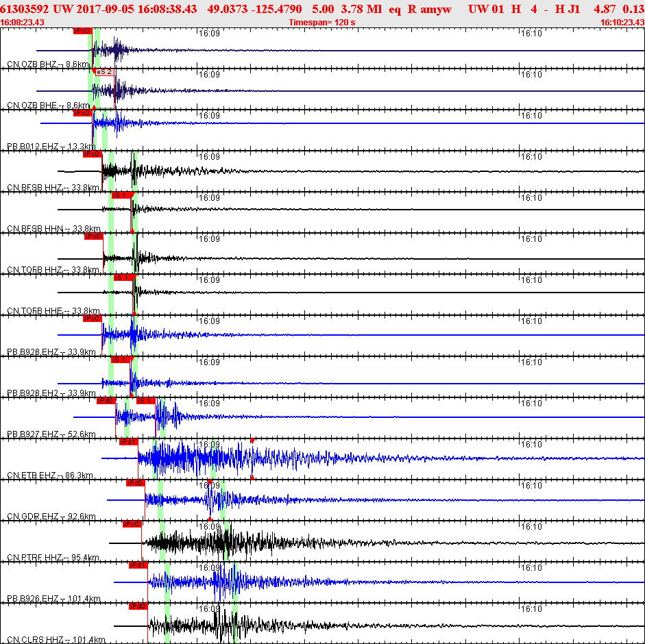Select the iPc0 pick flag on CN.OZB BHZ

pyautogui.click(x=82, y=31)
